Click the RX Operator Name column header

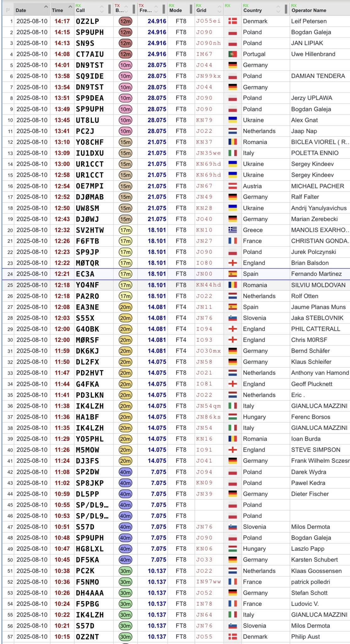309,10
